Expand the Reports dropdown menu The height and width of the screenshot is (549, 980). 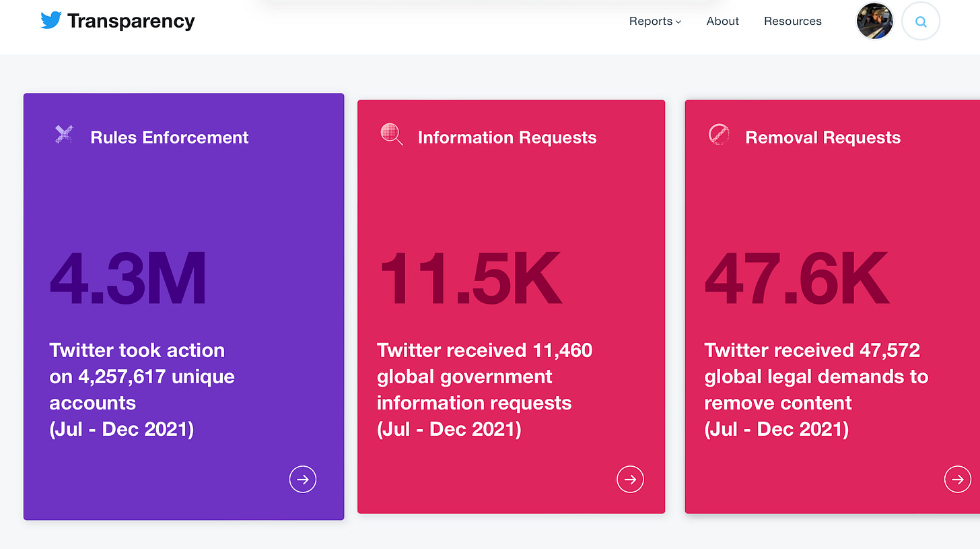(x=655, y=21)
